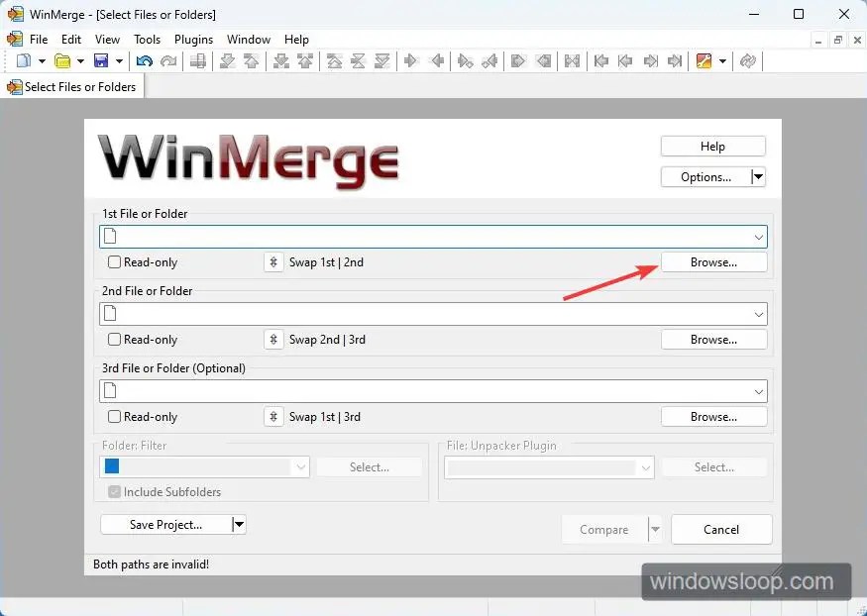Click the Copy All Right toolbar icon

(x=518, y=60)
